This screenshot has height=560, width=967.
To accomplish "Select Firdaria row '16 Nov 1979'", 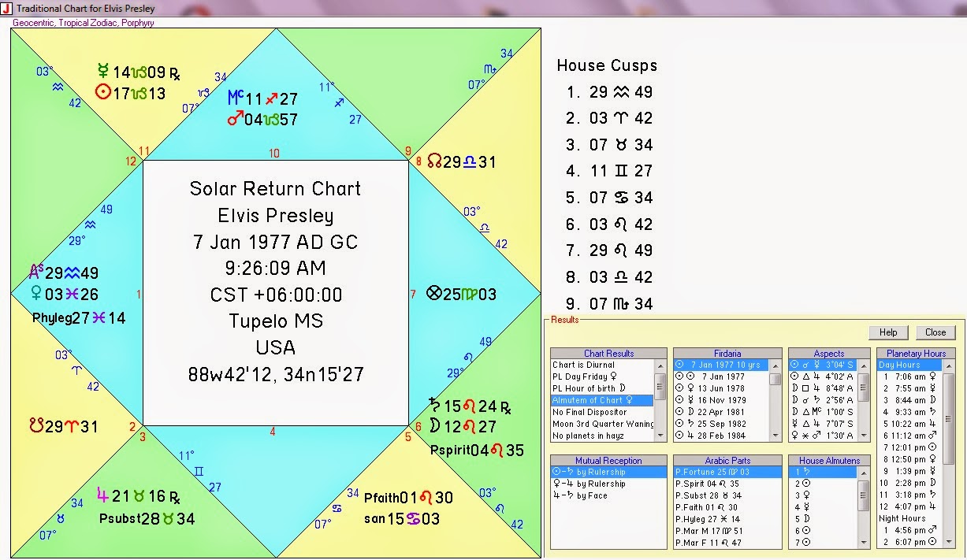I will pos(721,401).
